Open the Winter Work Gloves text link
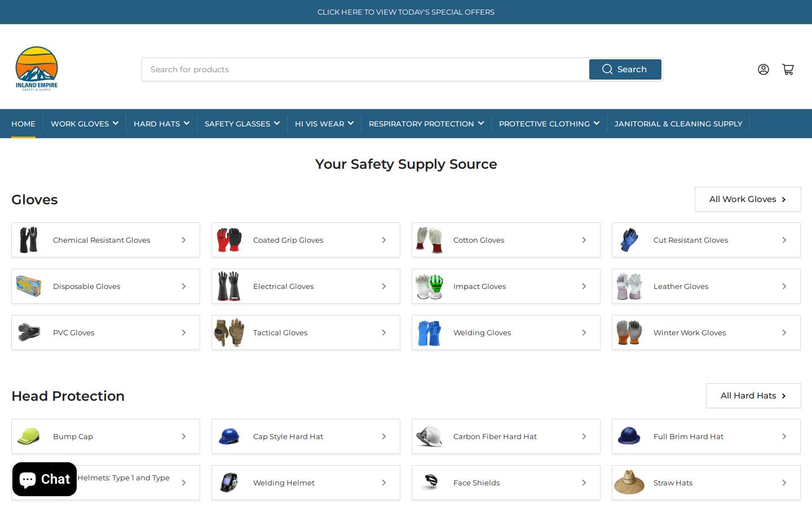 pos(690,332)
